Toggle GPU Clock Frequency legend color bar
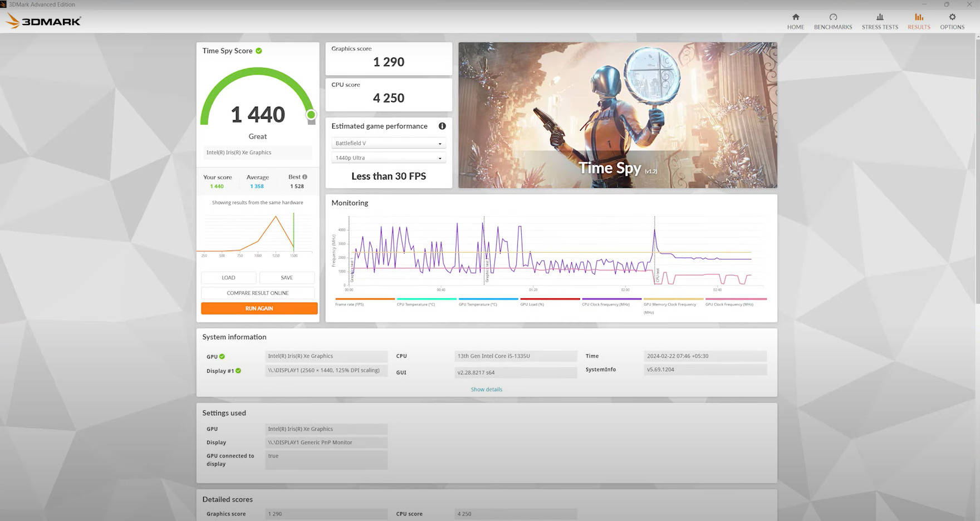This screenshot has width=980, height=521. [736, 299]
